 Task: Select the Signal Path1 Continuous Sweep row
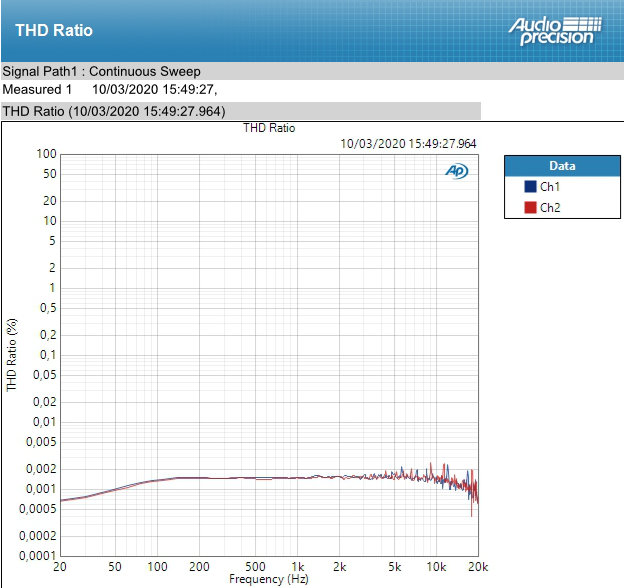click(312, 71)
